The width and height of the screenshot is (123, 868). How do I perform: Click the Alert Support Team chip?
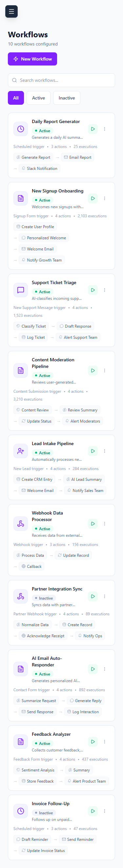tap(78, 337)
